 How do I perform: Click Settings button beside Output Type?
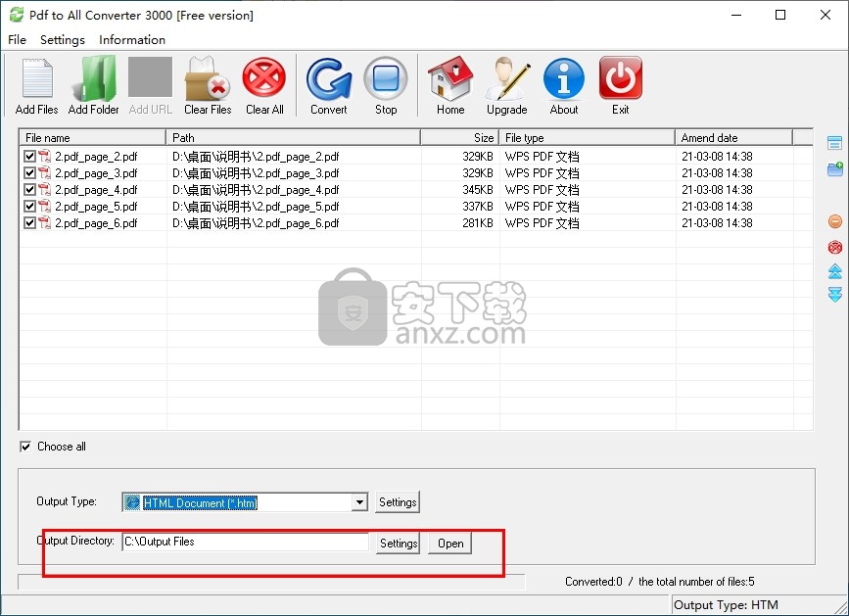pos(398,502)
